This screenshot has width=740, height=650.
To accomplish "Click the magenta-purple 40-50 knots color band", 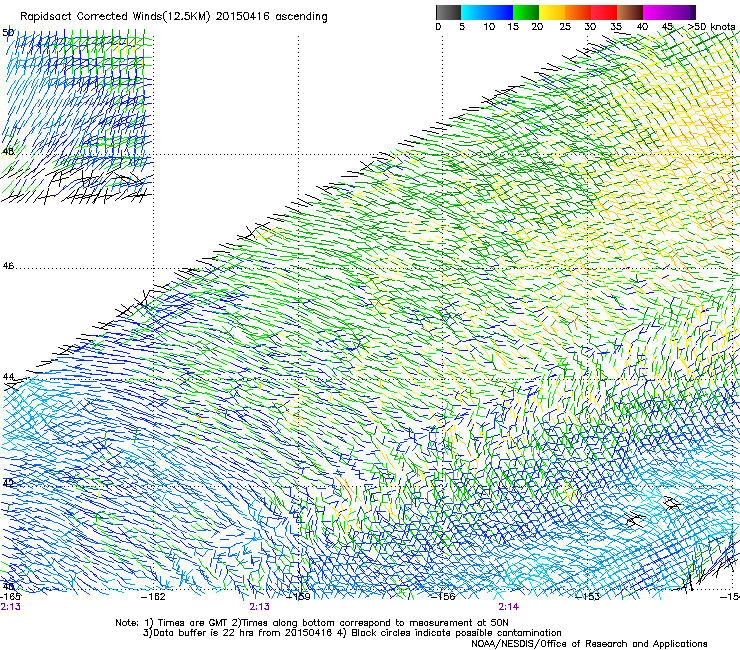I will point(669,12).
